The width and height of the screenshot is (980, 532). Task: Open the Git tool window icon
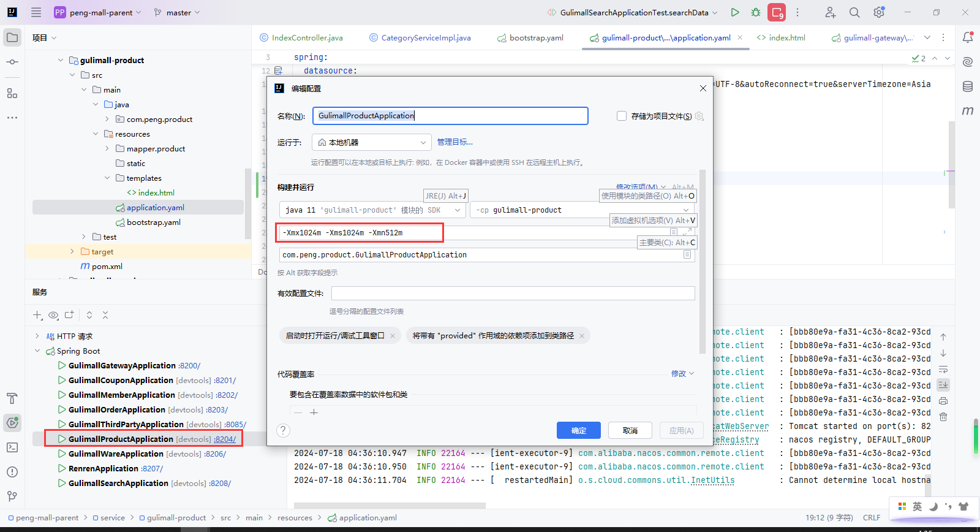12,496
